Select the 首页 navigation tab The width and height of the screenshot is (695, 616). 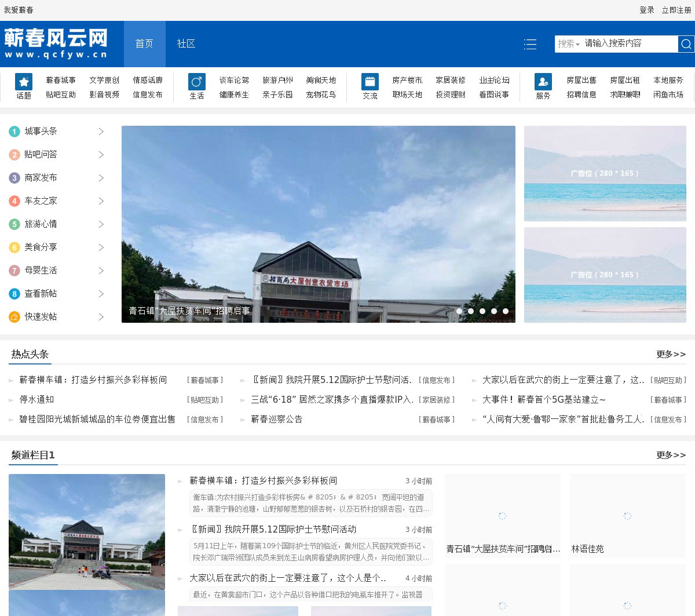[x=144, y=44]
